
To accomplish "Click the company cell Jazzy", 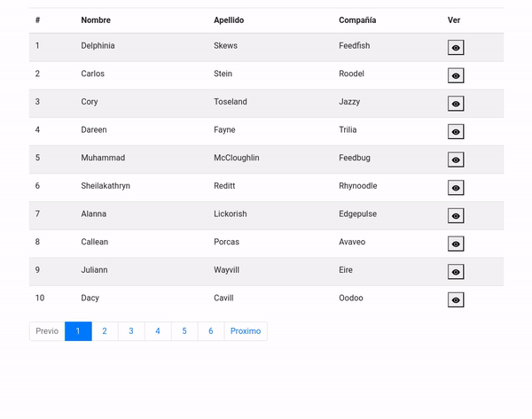I will [349, 102].
